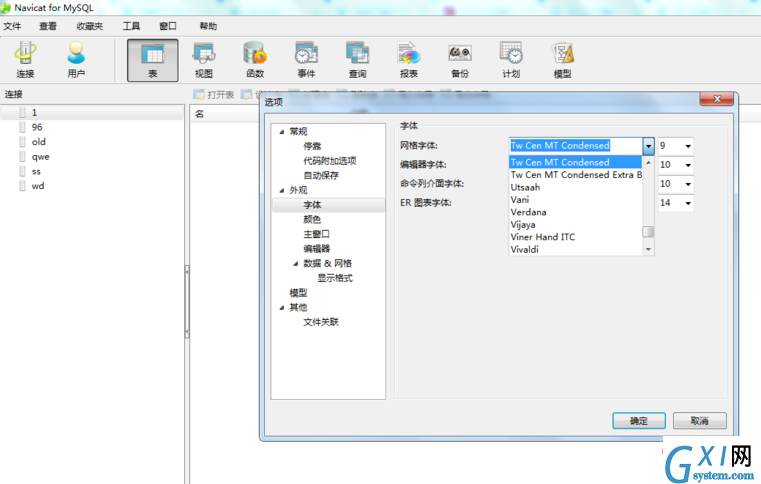
Task: Select 主窗口 in options tree
Action: [316, 234]
